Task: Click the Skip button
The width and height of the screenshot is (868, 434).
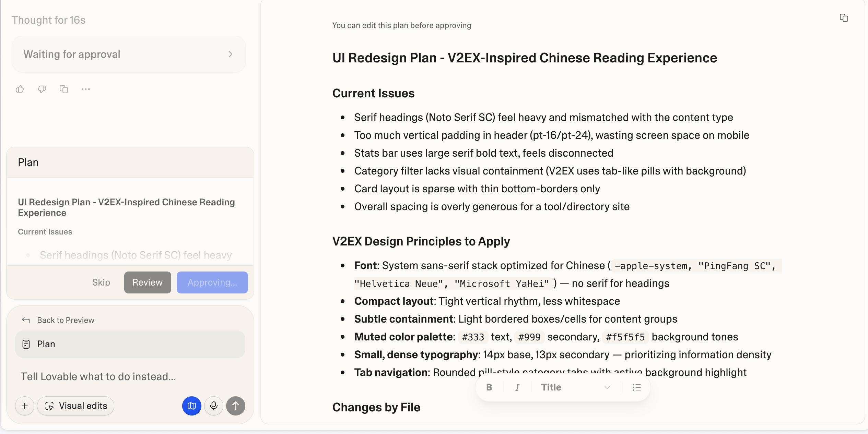Action: pos(101,282)
